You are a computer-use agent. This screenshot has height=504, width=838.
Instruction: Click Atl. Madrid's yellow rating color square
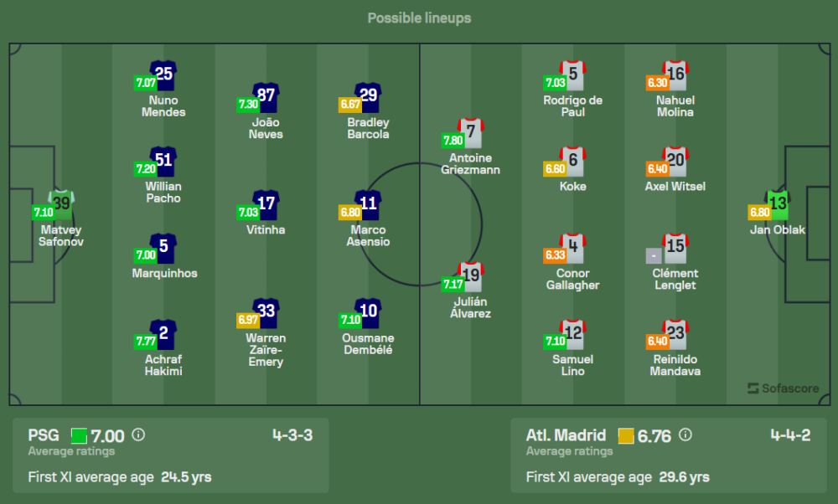click(x=626, y=436)
